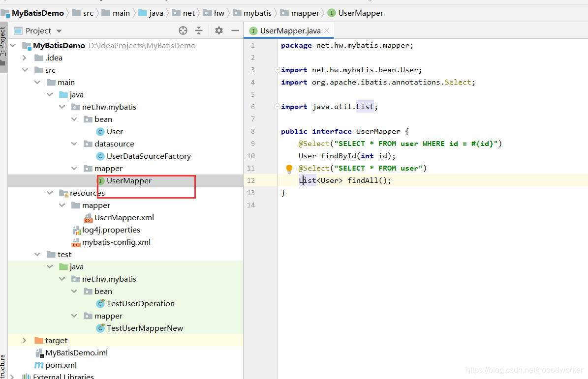The image size is (588, 379).
Task: Select the User class icon in bean package
Action: click(100, 131)
